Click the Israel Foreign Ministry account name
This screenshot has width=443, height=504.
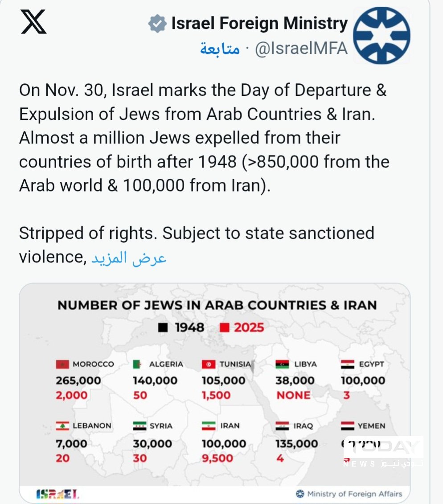[x=259, y=24]
